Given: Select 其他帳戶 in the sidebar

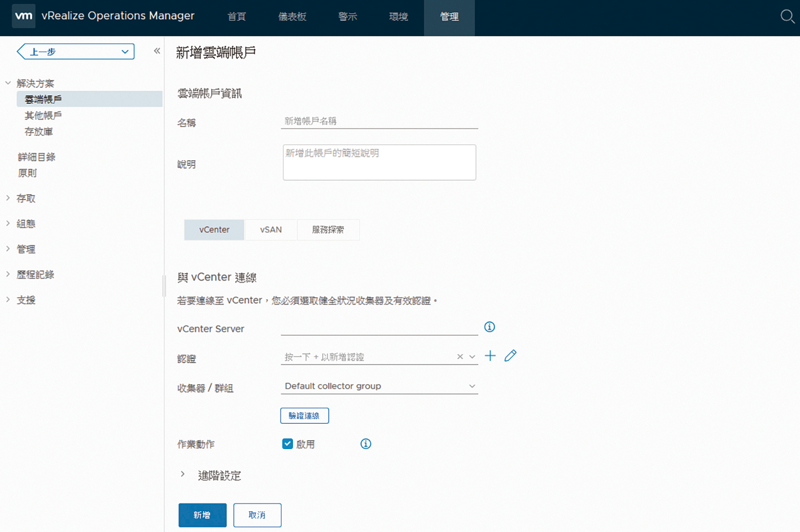Looking at the screenshot, I should coord(43,115).
